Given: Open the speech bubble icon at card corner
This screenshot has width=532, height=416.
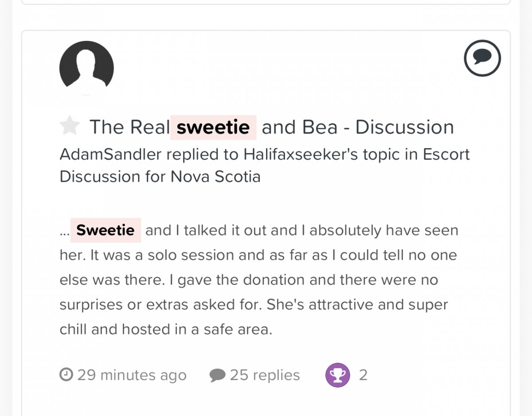Looking at the screenshot, I should (482, 58).
